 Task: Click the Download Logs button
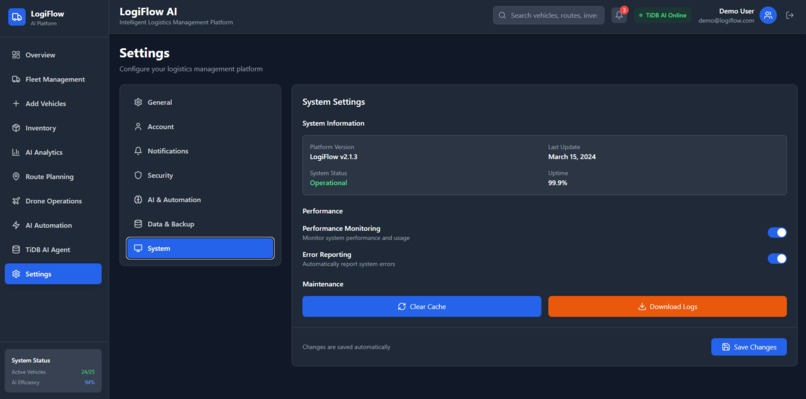click(x=667, y=306)
